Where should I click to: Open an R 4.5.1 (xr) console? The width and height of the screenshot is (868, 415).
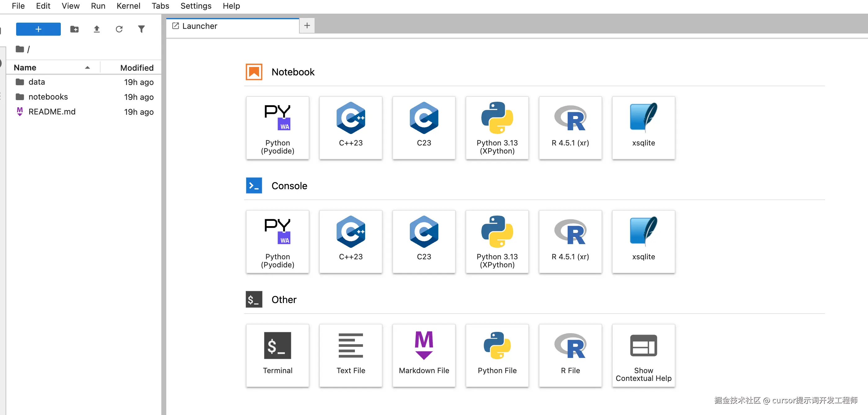pyautogui.click(x=570, y=242)
